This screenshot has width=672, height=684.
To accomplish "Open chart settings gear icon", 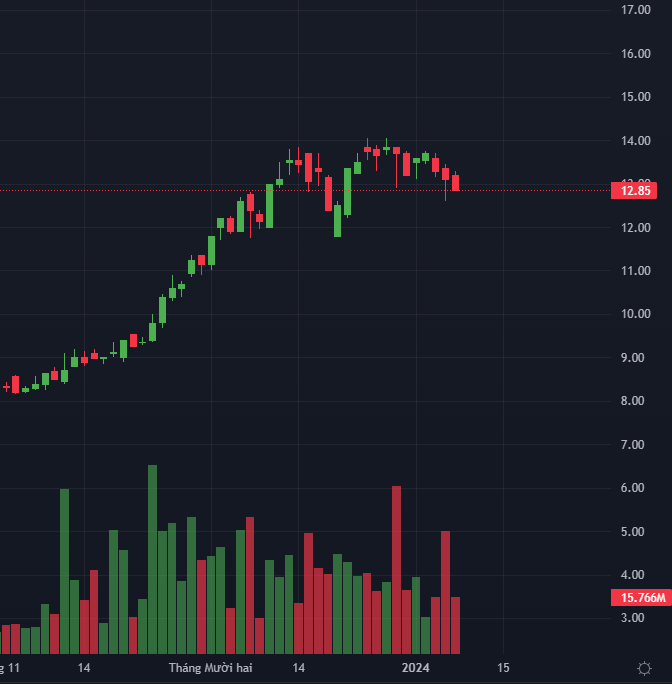I will click(x=644, y=667).
